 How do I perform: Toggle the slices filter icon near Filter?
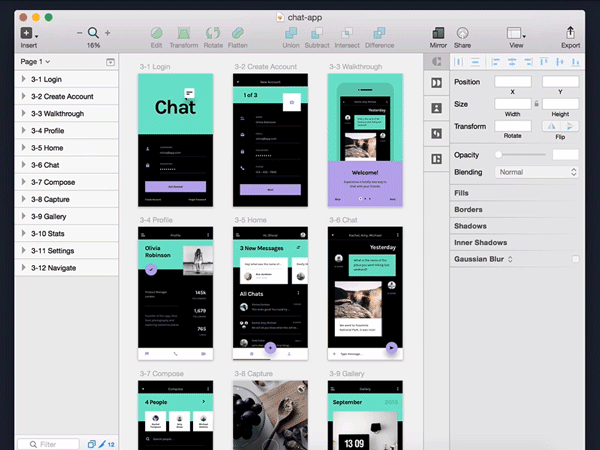coord(91,443)
